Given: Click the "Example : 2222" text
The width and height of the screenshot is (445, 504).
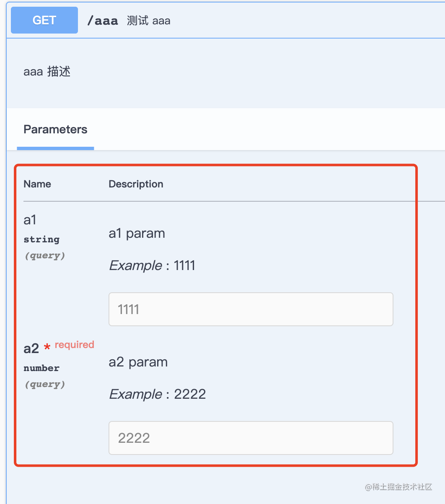Looking at the screenshot, I should click(x=157, y=394).
